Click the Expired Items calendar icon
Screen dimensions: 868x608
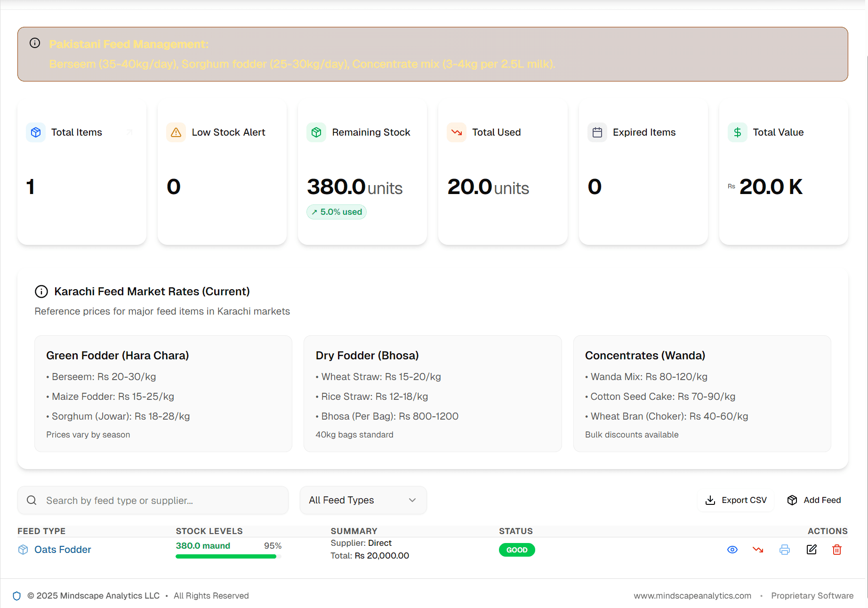coord(597,132)
